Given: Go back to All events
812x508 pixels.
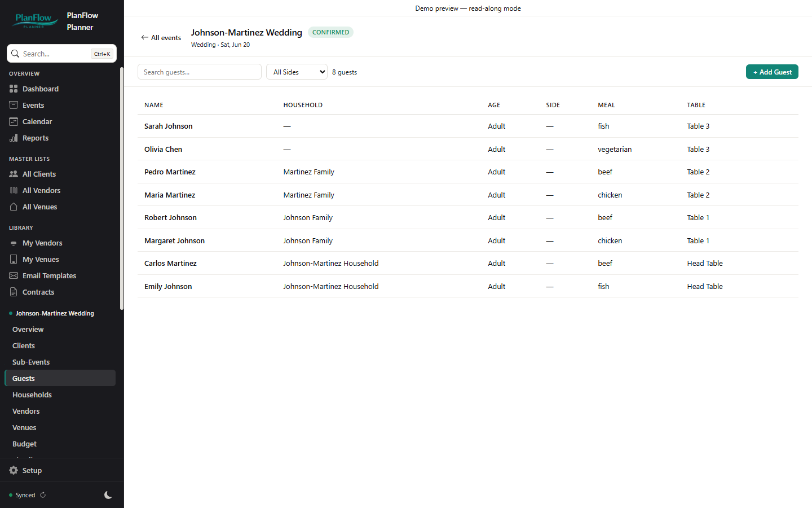Looking at the screenshot, I should coord(161,37).
